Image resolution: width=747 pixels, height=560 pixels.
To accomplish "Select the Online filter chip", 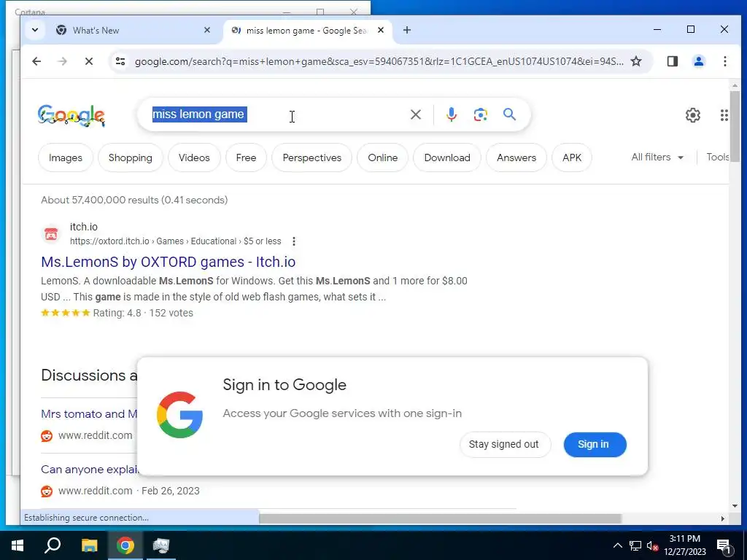I will [382, 157].
